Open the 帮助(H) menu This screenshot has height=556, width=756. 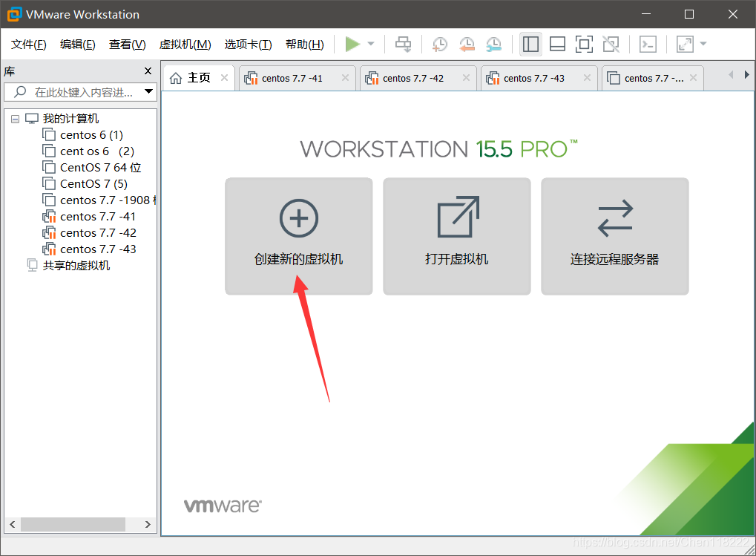click(x=305, y=45)
